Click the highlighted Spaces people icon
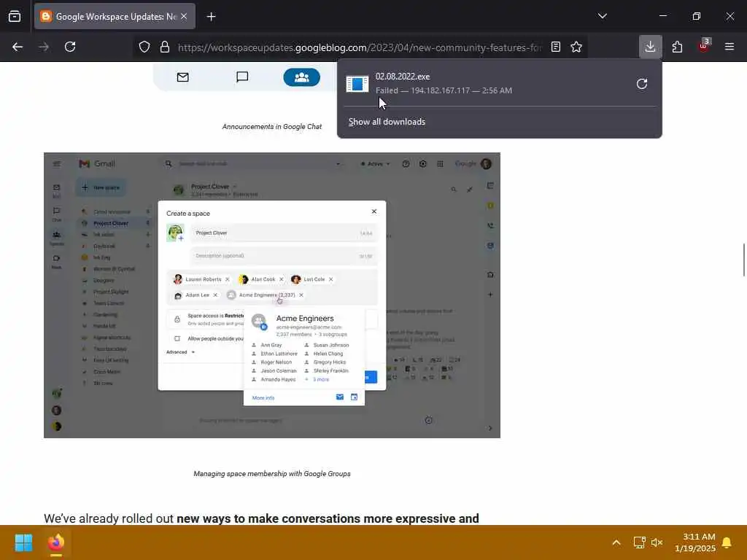The width and height of the screenshot is (747, 560). click(x=301, y=77)
